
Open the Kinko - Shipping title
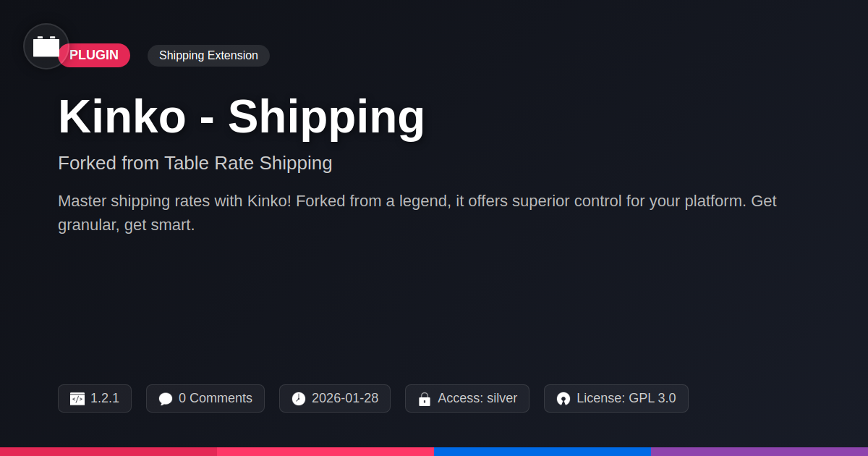(x=242, y=117)
